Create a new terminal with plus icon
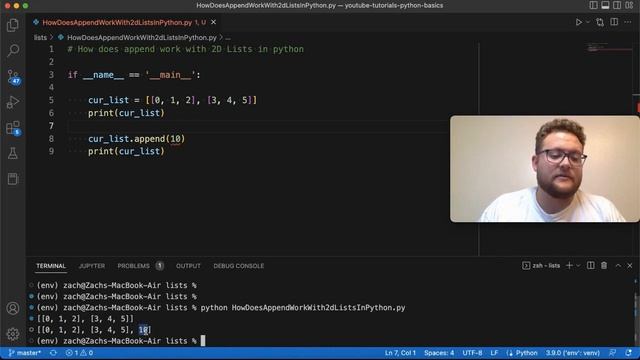 569,266
